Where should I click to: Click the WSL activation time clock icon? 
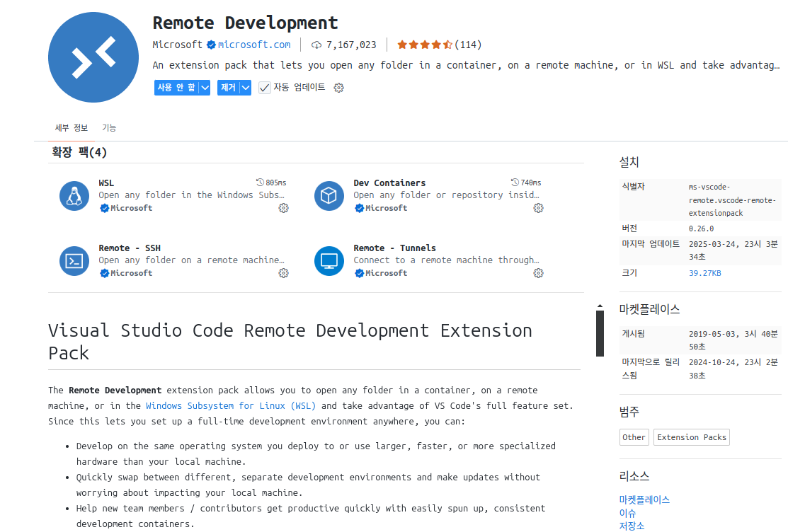coord(260,183)
